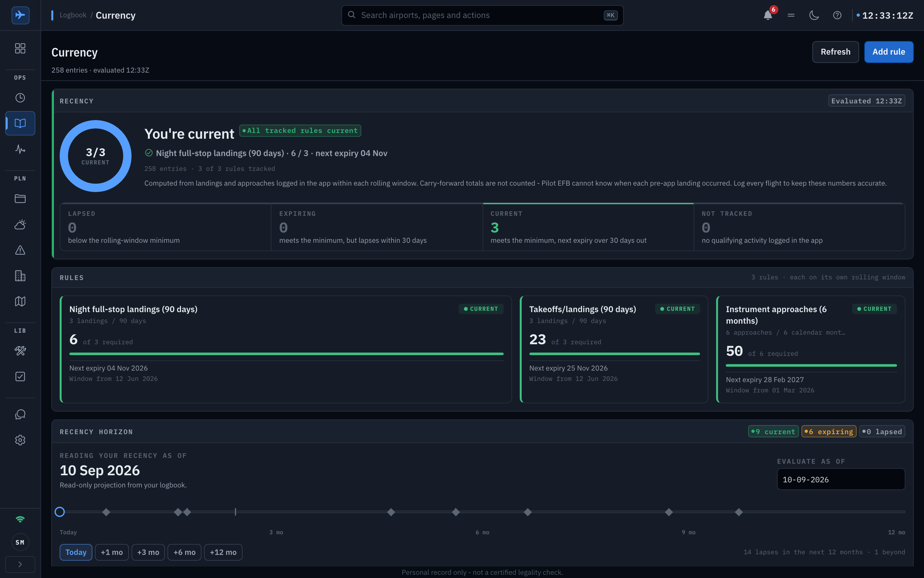Open the Takeoffs/landings (90 days) rule card
The image size is (924, 578).
point(614,349)
